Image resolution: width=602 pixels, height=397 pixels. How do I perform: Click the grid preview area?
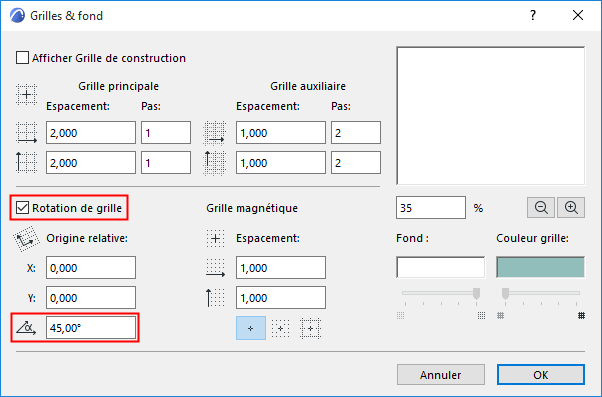491,116
